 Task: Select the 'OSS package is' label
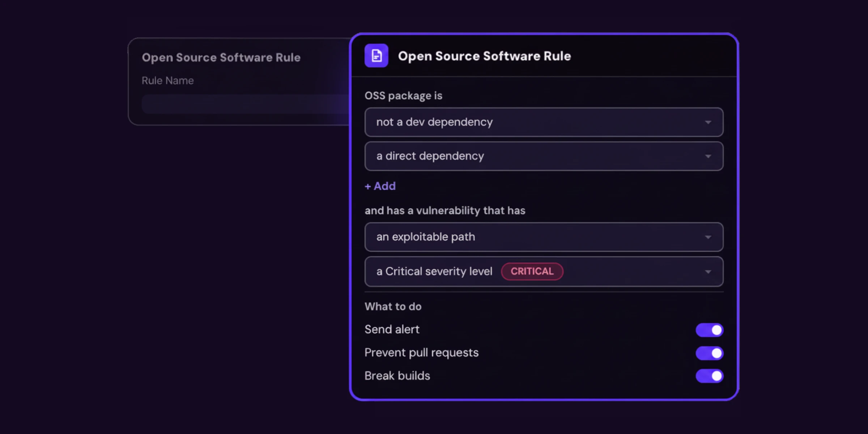pos(403,95)
